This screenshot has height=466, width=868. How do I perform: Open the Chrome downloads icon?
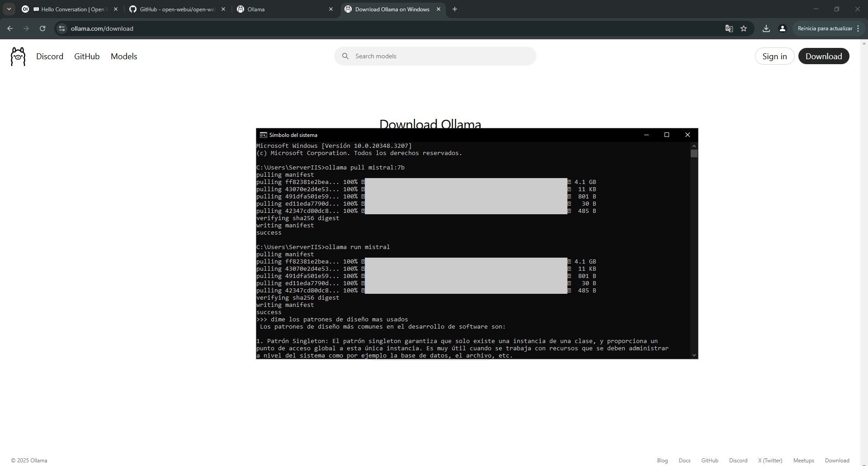tap(766, 28)
